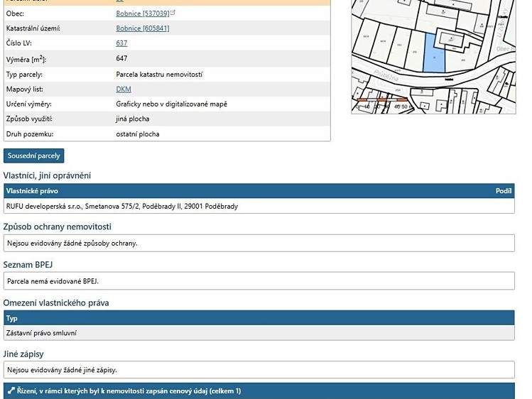The image size is (532, 399).
Task: Click the external link icon beside Bobnice [537039]
Action: 173,13
